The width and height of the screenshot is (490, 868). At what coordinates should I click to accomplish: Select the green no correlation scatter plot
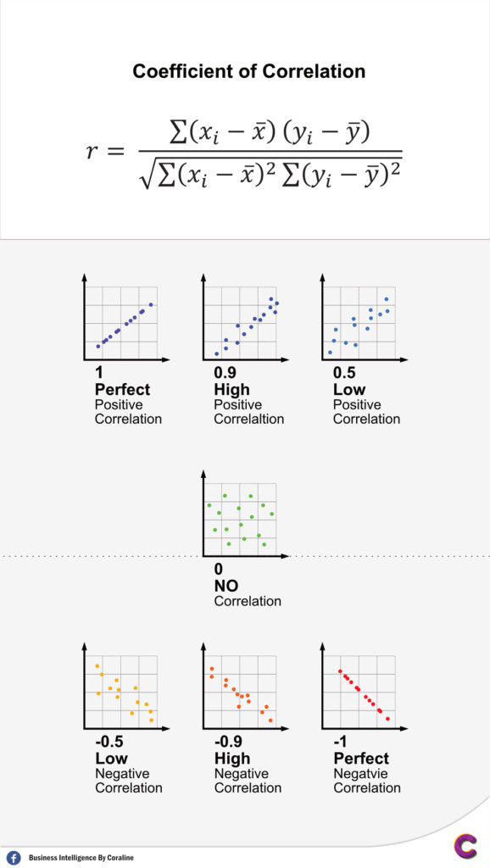pos(243,515)
